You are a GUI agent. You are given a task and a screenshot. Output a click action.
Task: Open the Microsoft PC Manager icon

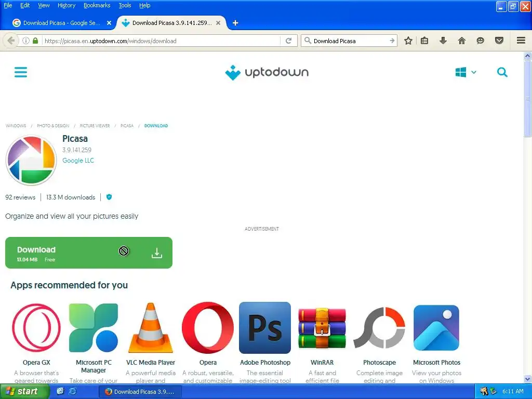94,328
